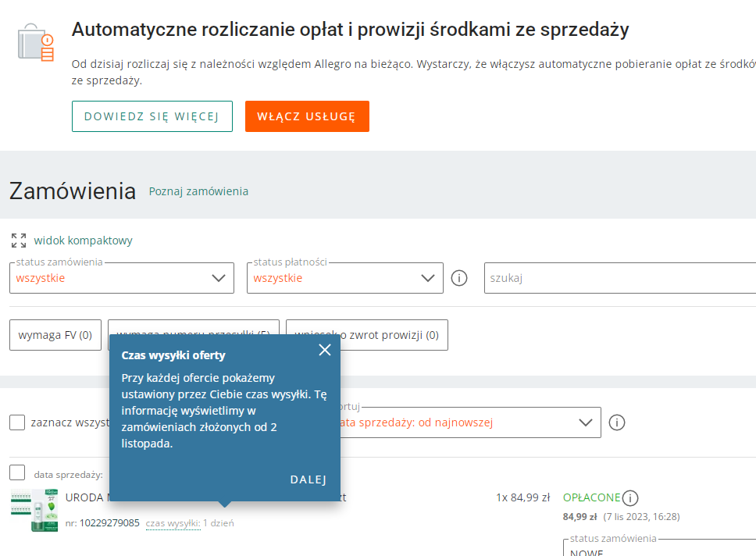Click the compact view expand icon
This screenshot has height=556, width=756.
tap(19, 241)
